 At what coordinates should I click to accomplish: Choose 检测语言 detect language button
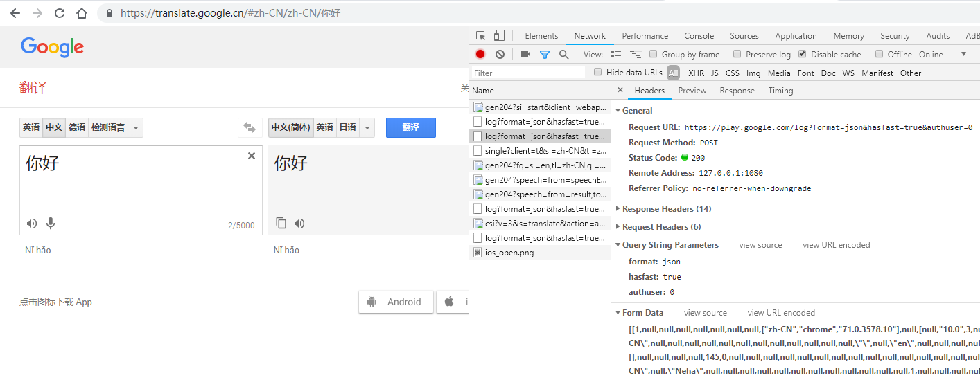click(108, 127)
